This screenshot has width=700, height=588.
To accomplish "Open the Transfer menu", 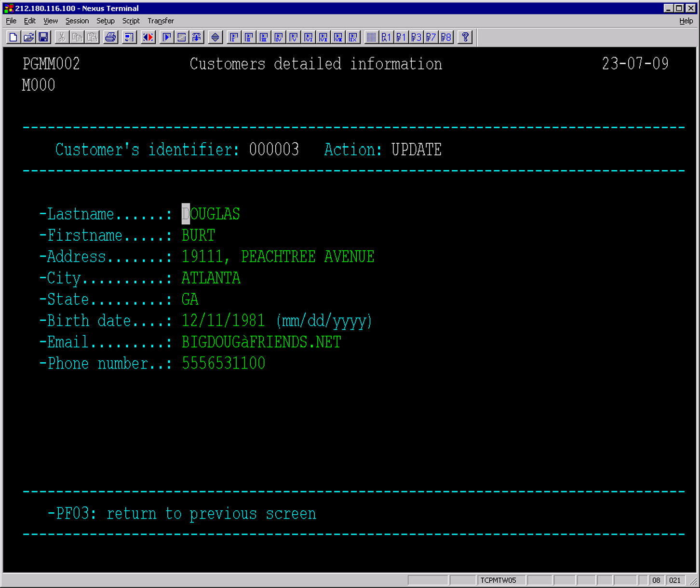I will (161, 21).
